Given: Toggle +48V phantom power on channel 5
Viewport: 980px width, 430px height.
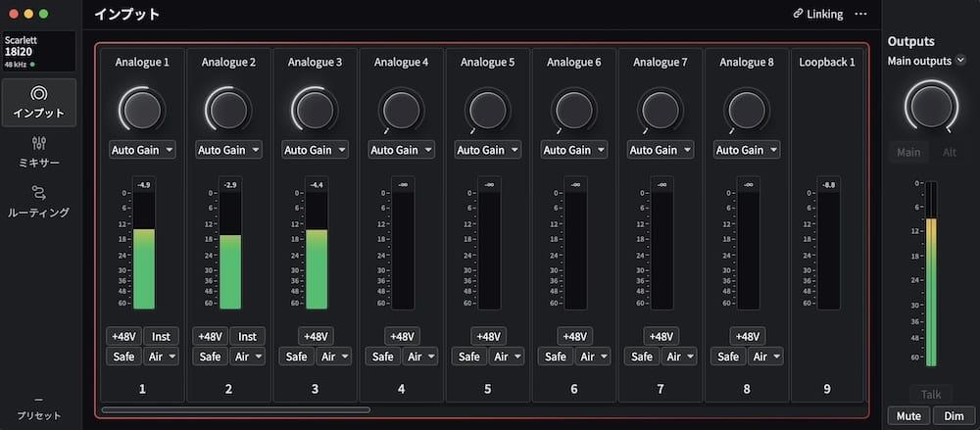Looking at the screenshot, I should (487, 336).
